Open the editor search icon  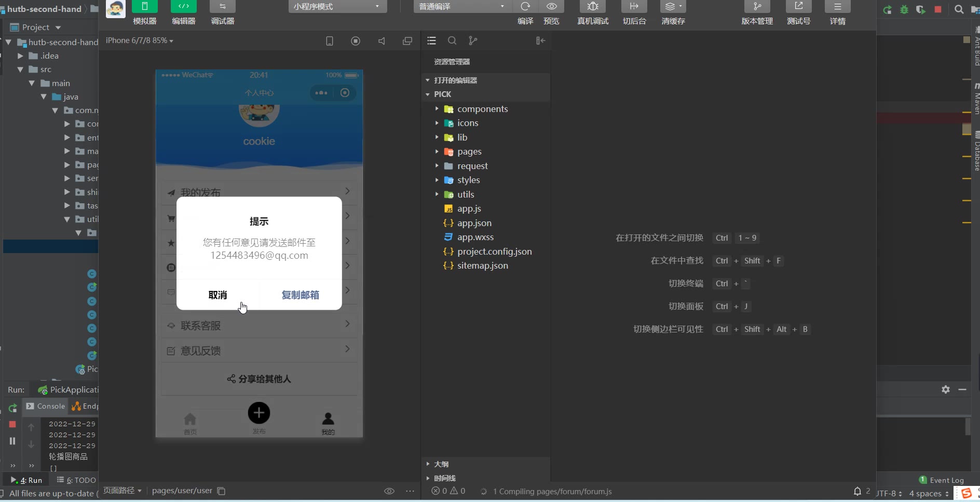coord(452,40)
